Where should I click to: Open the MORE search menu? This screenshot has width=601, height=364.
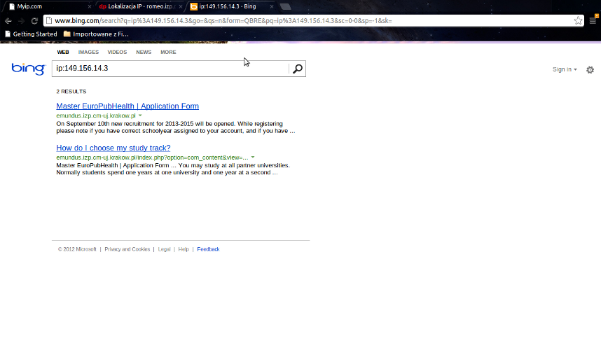pos(168,52)
